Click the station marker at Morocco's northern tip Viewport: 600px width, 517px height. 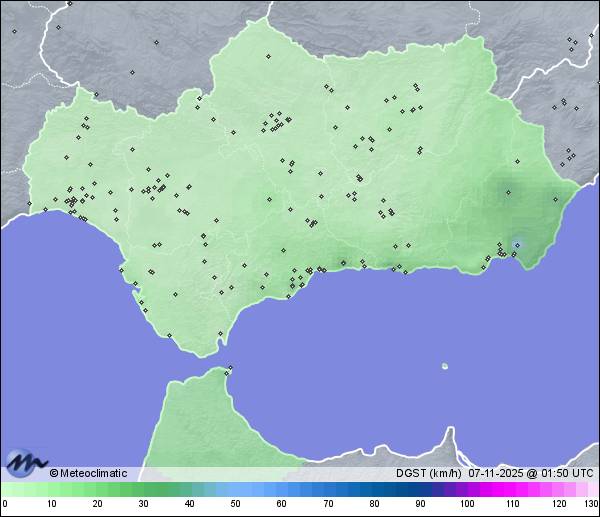(x=229, y=371)
